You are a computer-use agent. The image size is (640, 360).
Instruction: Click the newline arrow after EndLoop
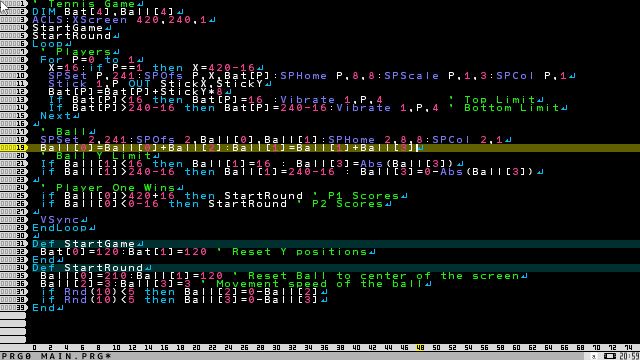(92, 228)
